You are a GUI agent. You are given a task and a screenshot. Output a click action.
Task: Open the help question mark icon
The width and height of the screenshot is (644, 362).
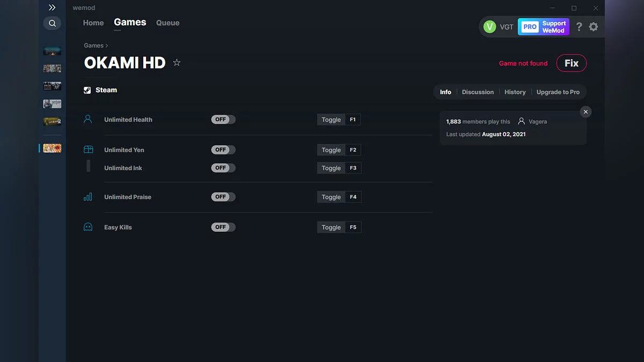pos(579,27)
